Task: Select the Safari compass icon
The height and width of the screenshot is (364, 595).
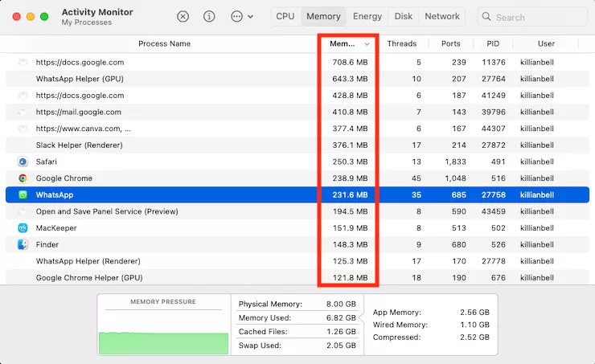Action: click(23, 162)
